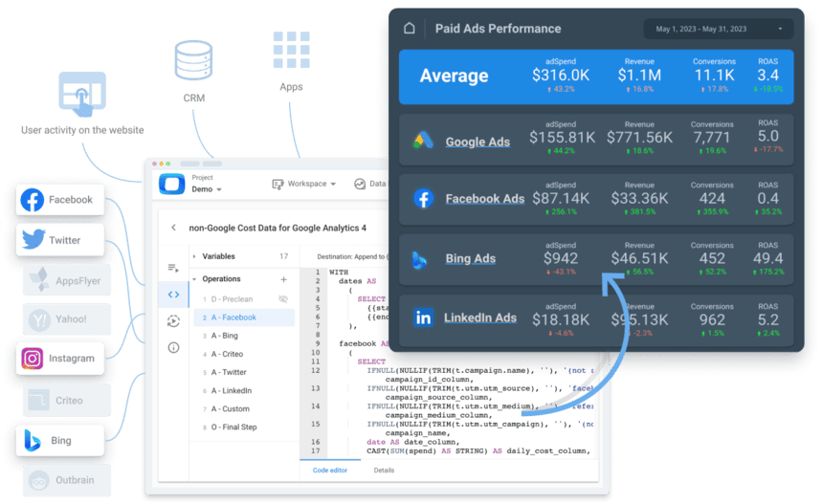Click the run history sidebar icon
Viewport: 822px width, 504px height.
173,320
